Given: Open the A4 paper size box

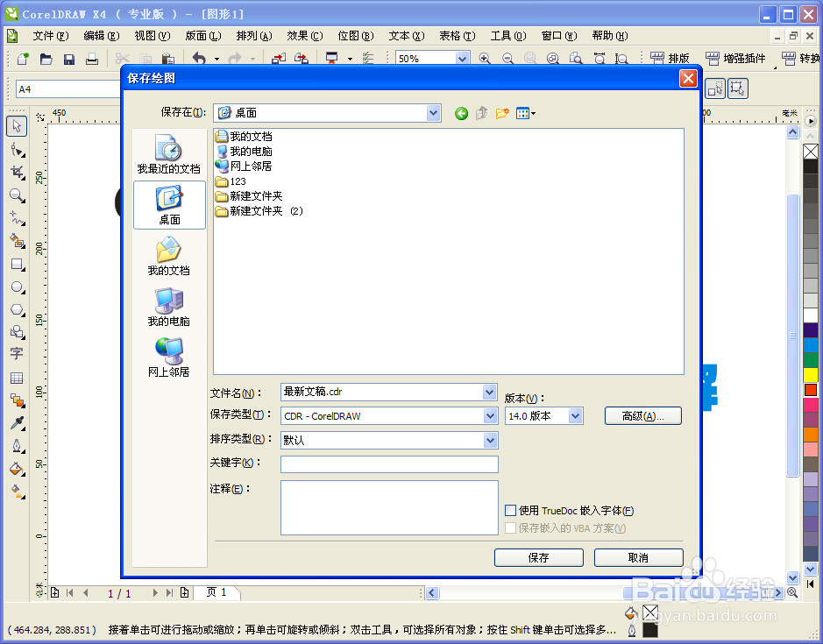Looking at the screenshot, I should 68,89.
